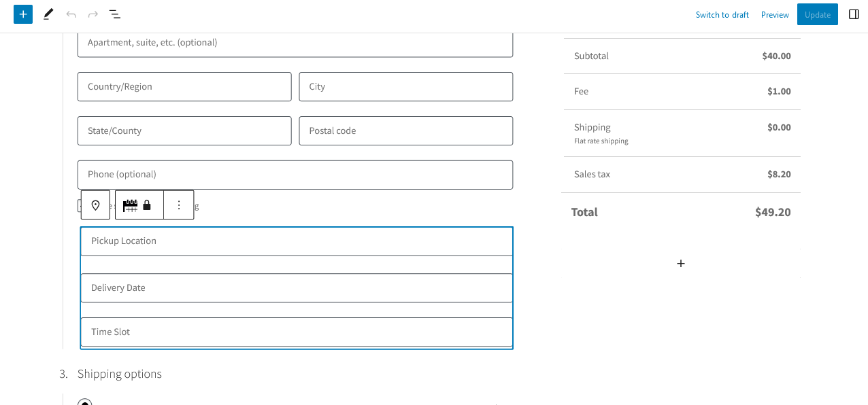Click the $49.20 total value
The width and height of the screenshot is (868, 405).
[x=773, y=212]
